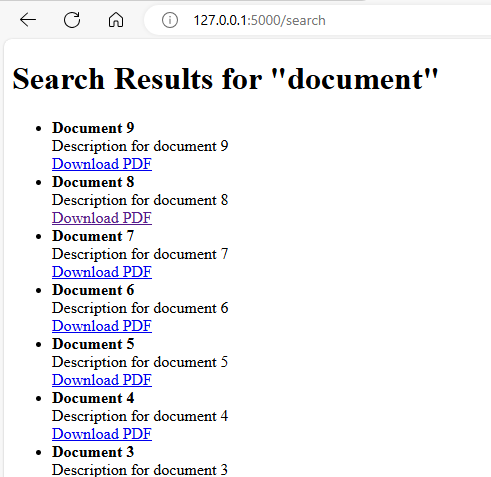Reload the page with the refresh icon
The image size is (491, 477).
click(x=72, y=20)
